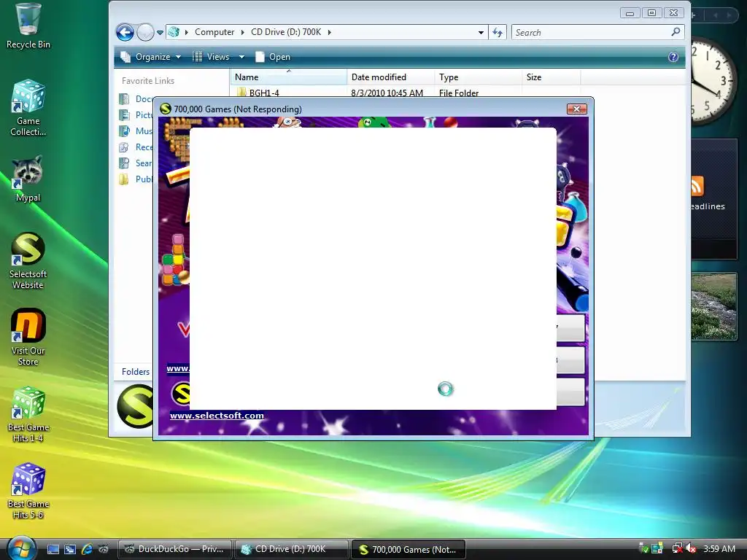Sort by the Type column header
The image size is (747, 560).
[478, 77]
